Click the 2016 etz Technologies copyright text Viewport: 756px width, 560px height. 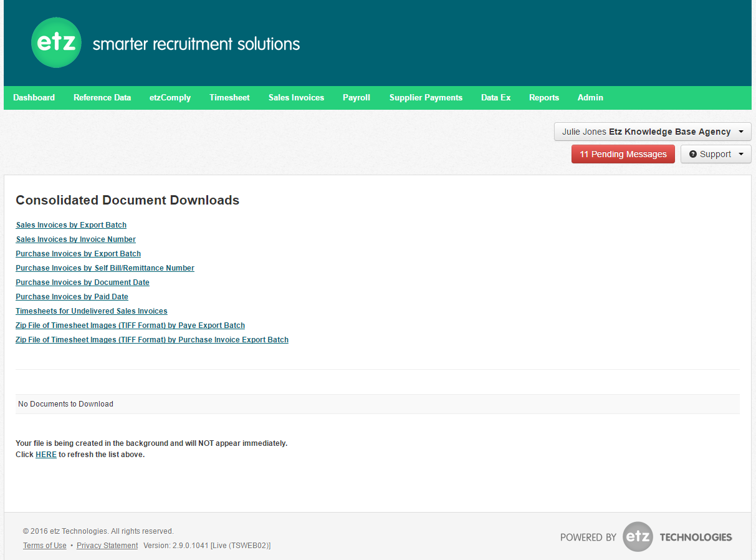pyautogui.click(x=98, y=531)
